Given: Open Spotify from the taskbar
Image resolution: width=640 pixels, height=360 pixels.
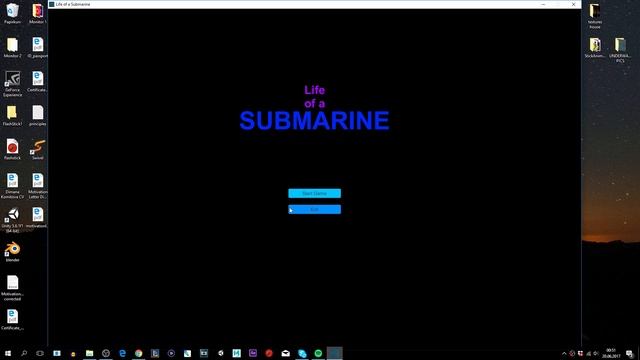Looking at the screenshot, I should pos(318,353).
